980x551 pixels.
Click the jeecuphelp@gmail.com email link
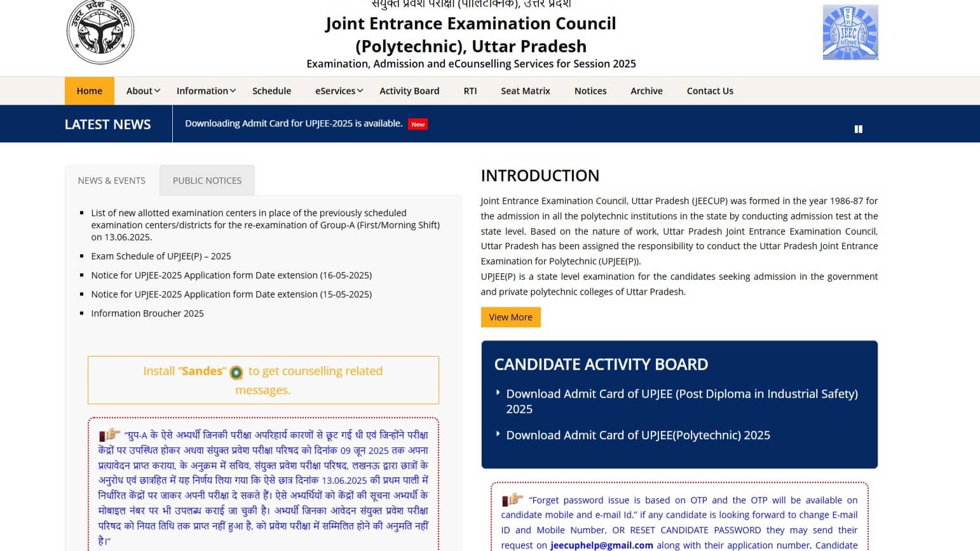pos(601,545)
